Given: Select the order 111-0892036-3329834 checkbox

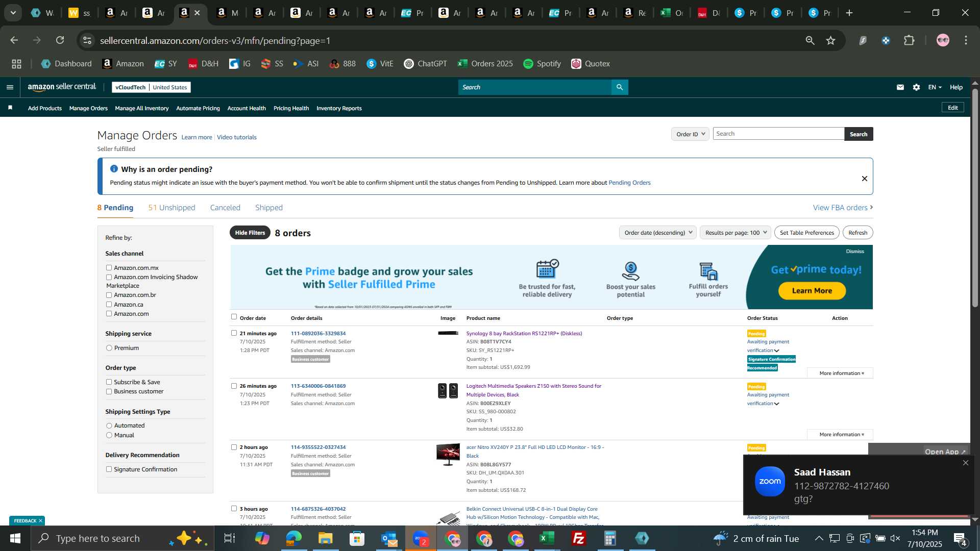Looking at the screenshot, I should pos(234,333).
